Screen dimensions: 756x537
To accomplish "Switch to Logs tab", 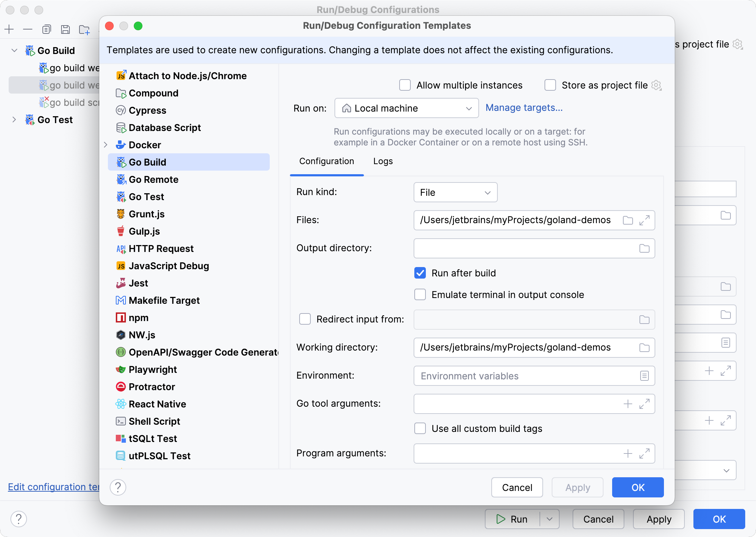I will coord(383,161).
